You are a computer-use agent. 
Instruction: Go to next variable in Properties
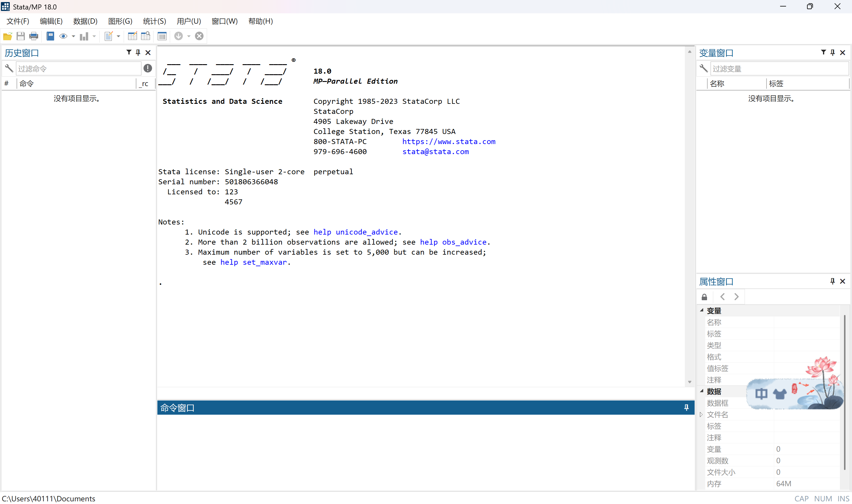click(x=736, y=297)
